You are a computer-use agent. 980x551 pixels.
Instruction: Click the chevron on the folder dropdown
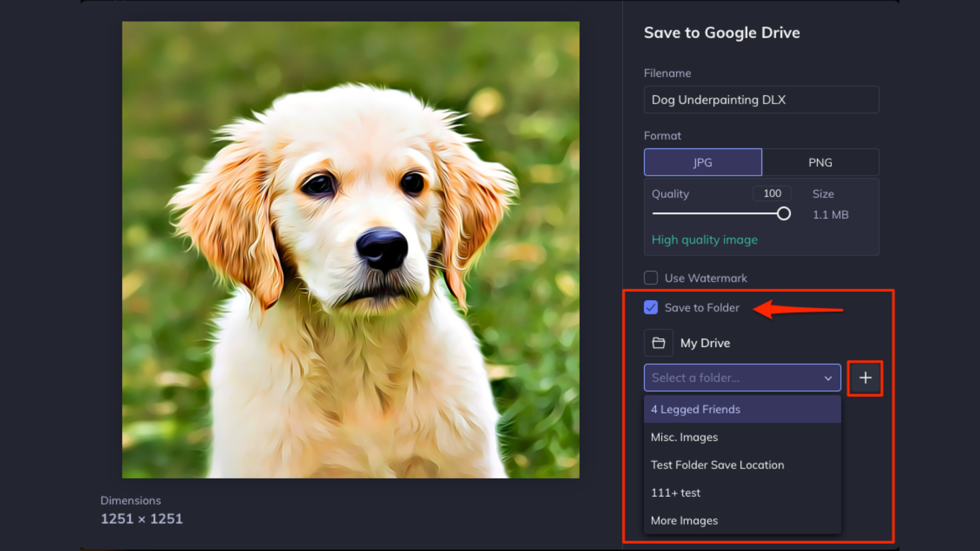[828, 378]
